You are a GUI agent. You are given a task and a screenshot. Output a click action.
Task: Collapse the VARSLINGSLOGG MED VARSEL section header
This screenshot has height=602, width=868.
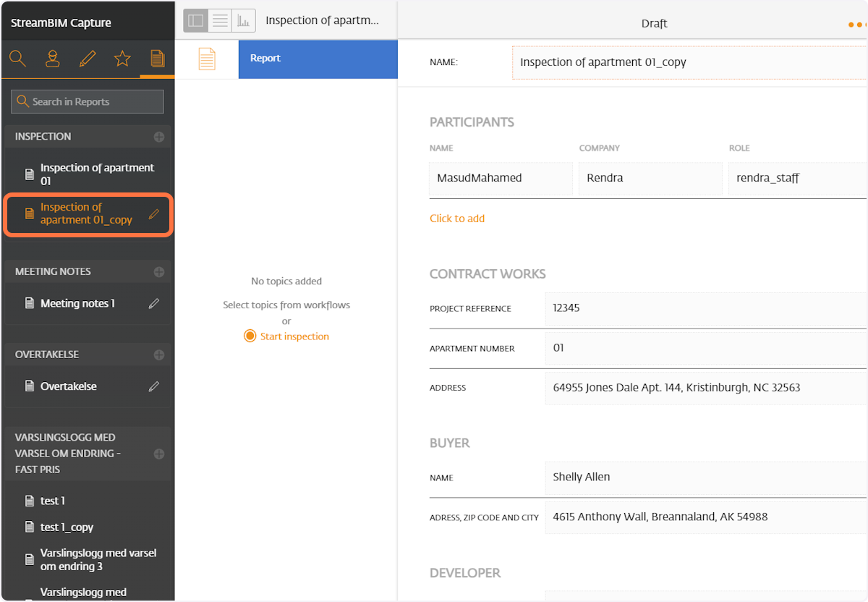coord(88,454)
